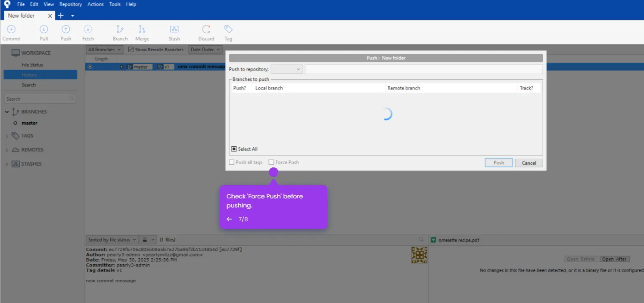Open the Actions menu
Screen dimensions: 644x303
(96, 4)
